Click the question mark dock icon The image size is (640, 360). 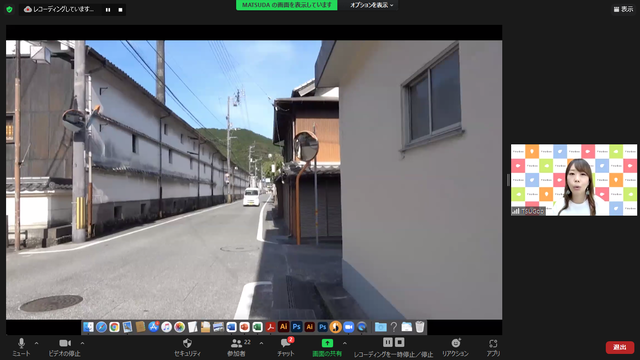coord(393,327)
